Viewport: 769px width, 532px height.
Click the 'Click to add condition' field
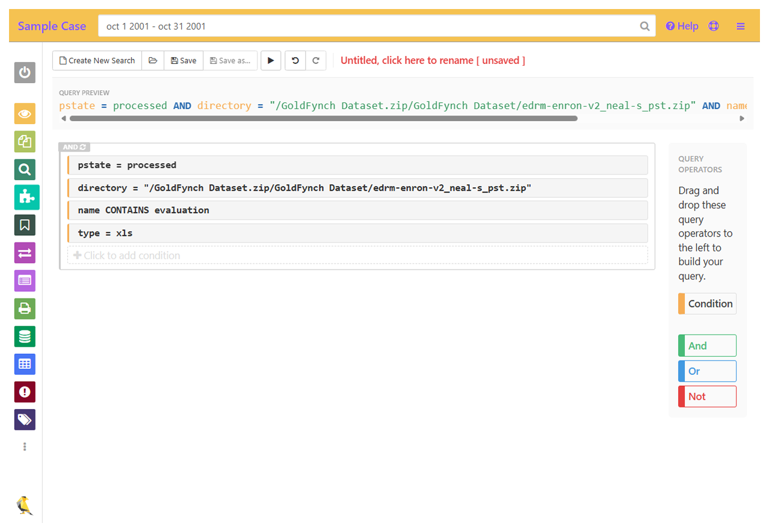point(357,255)
